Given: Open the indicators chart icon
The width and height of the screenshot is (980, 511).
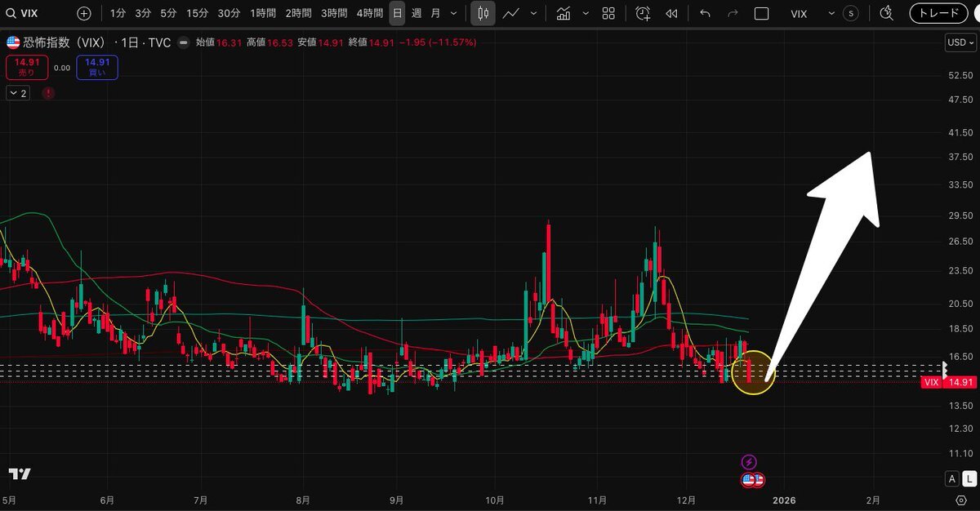Looking at the screenshot, I should [x=563, y=13].
